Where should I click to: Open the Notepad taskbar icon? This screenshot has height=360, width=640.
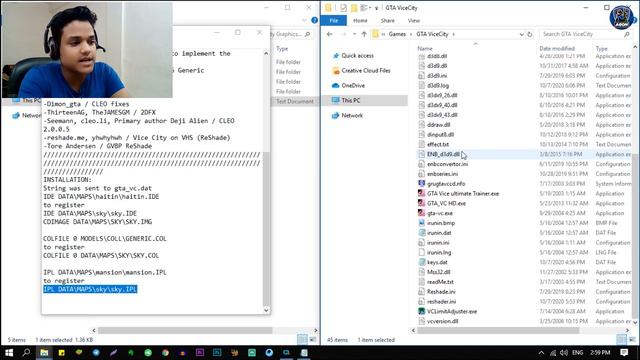tap(304, 353)
